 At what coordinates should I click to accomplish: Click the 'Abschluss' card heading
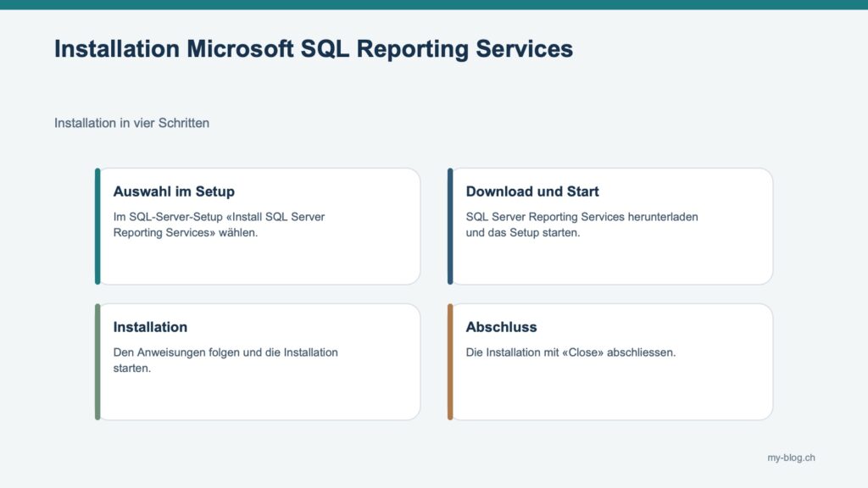(501, 327)
